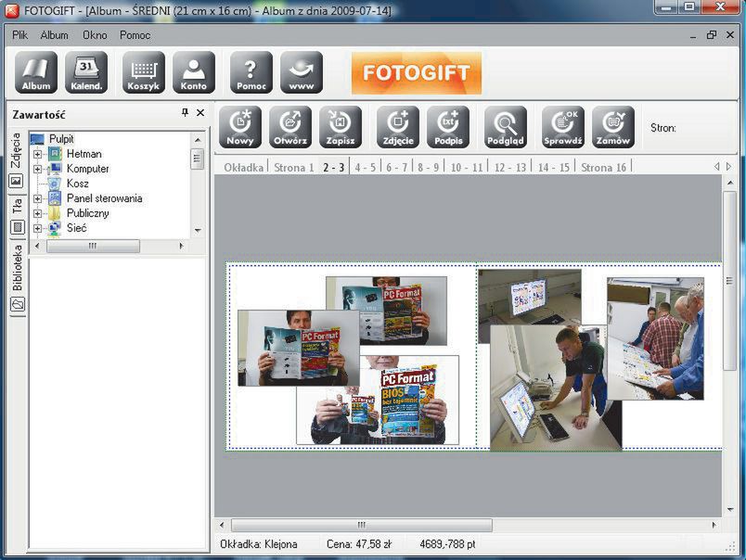Select the photo of men reviewing printouts
Viewport: 746px width, 560px height.
click(x=655, y=338)
